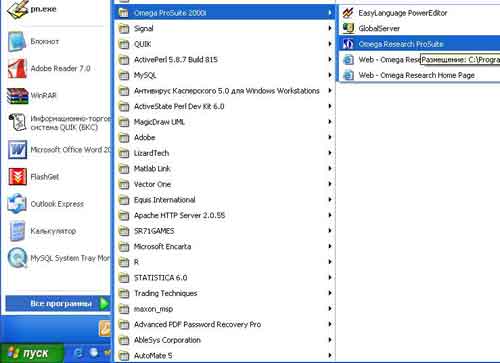This screenshot has width=500, height=363.
Task: Expand Signal submenu arrow
Action: [x=330, y=28]
